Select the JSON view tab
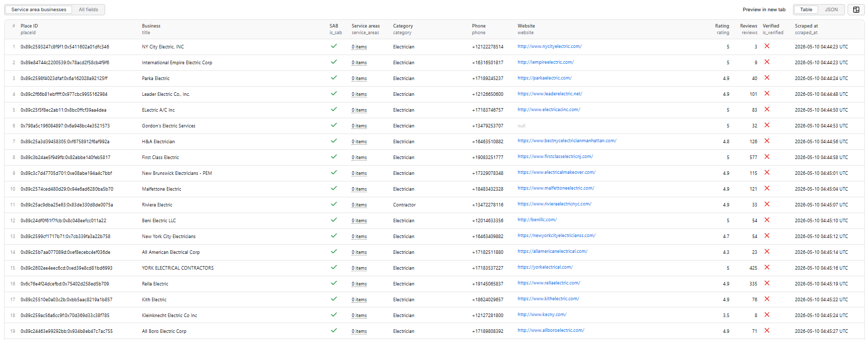The height and width of the screenshot is (340, 868). click(x=831, y=10)
